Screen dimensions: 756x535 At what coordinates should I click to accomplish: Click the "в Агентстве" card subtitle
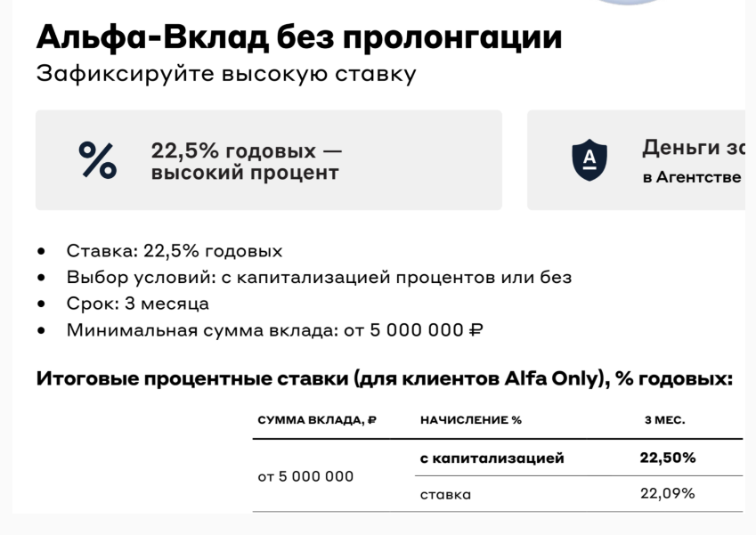691,177
